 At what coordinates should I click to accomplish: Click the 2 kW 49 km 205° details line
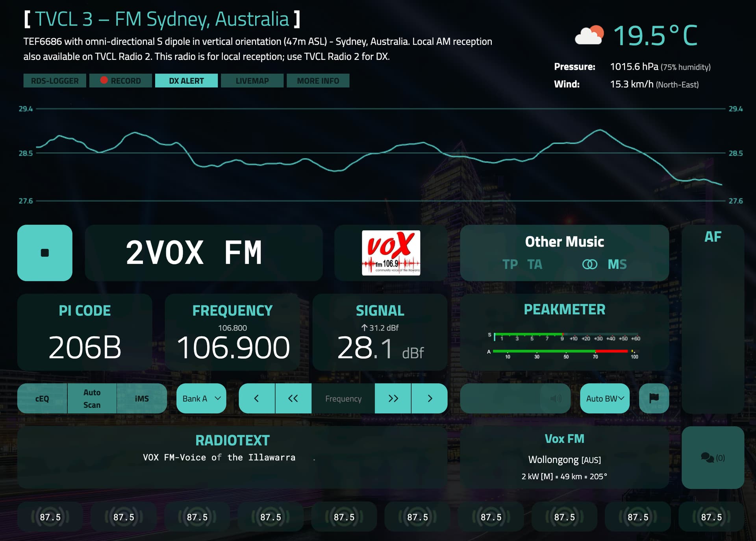click(x=564, y=476)
